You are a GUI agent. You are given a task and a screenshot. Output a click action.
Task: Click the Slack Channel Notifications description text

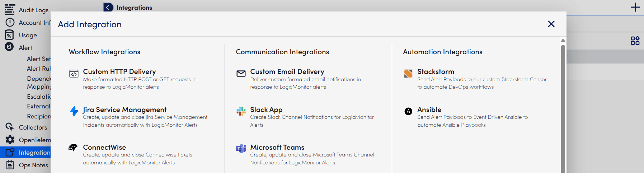[x=312, y=121]
